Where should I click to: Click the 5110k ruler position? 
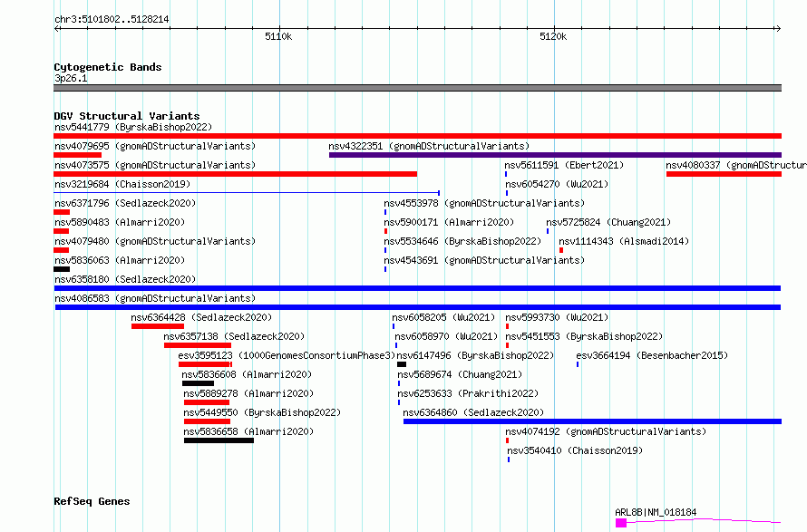click(278, 36)
